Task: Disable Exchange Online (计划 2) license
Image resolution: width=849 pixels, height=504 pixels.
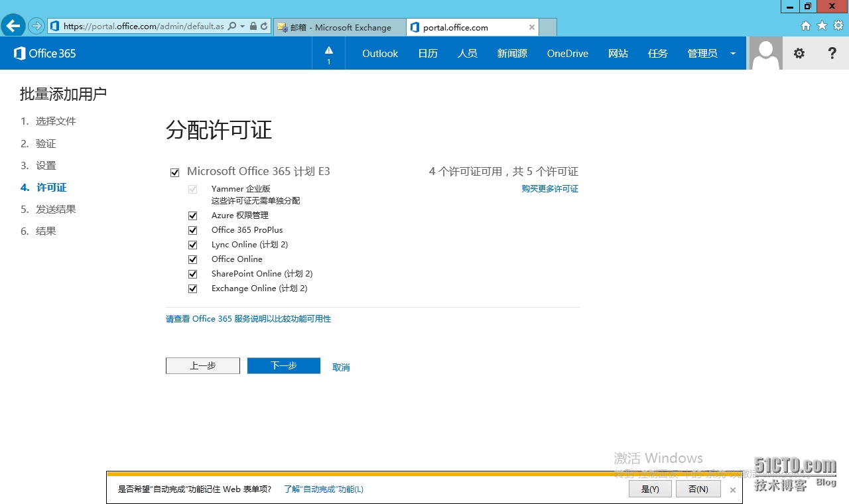Action: coord(192,288)
